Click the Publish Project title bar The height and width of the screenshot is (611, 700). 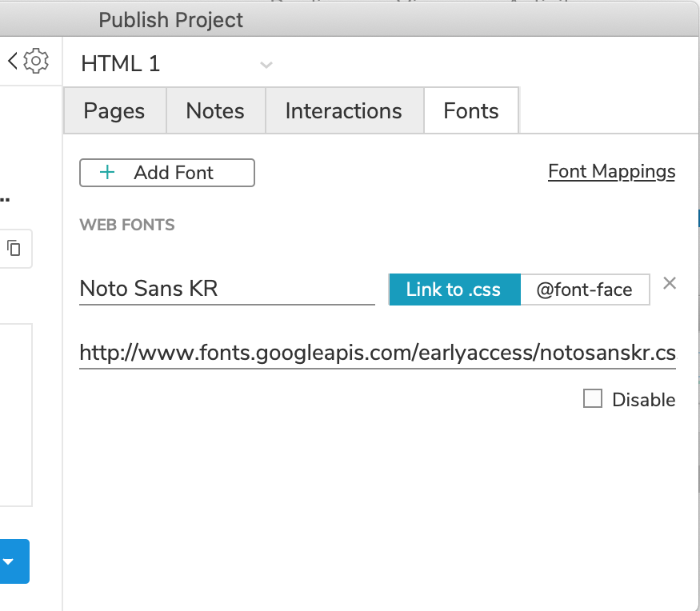[x=170, y=19]
